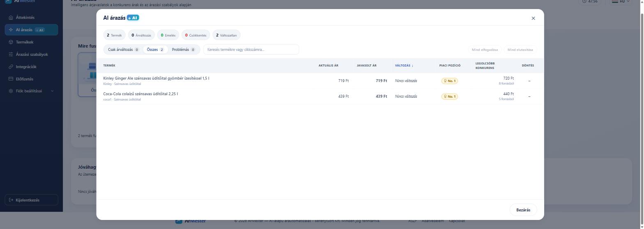Click the 0 Emelés summary chip
644x229 pixels.
[168, 35]
